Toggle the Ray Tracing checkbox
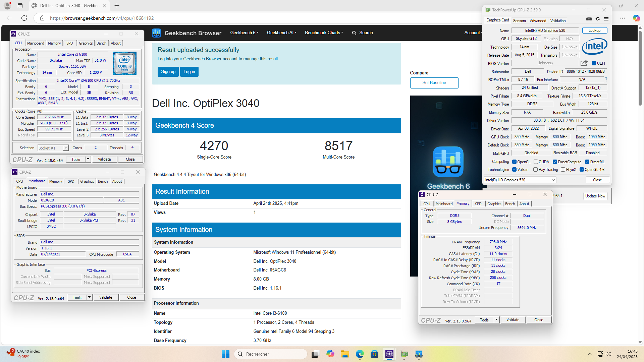Screen dimensions: 644x362 click(536, 170)
